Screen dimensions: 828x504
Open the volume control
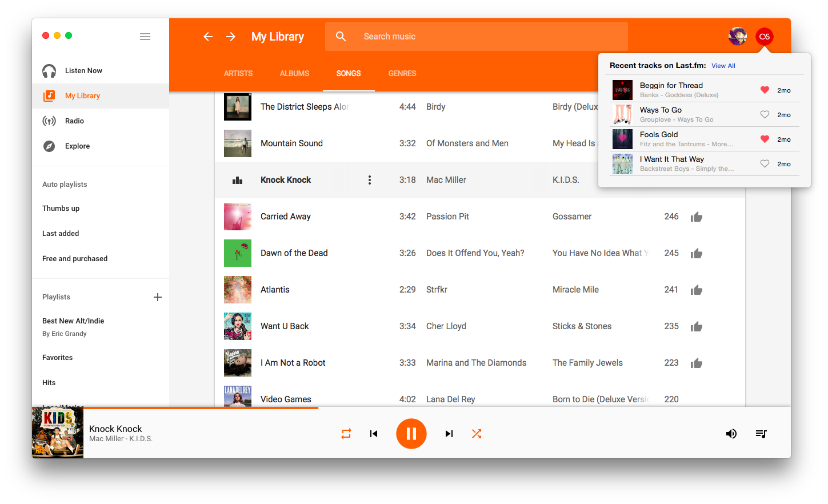click(731, 434)
